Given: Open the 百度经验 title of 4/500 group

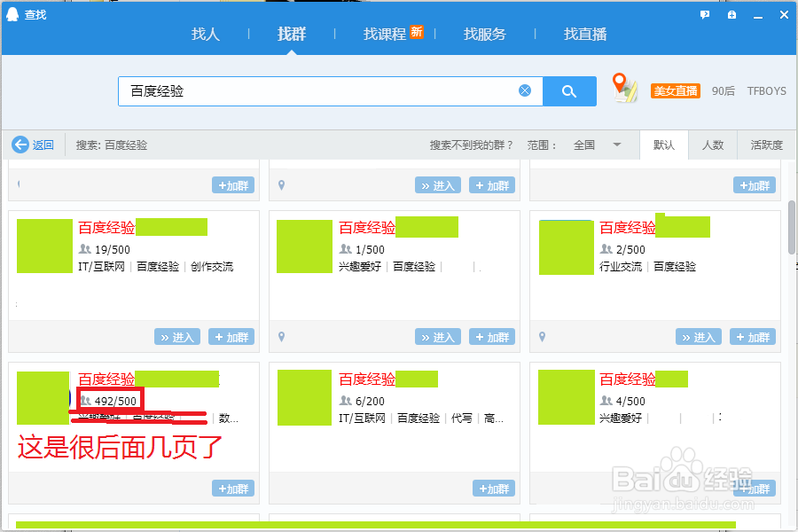Looking at the screenshot, I should coord(628,379).
